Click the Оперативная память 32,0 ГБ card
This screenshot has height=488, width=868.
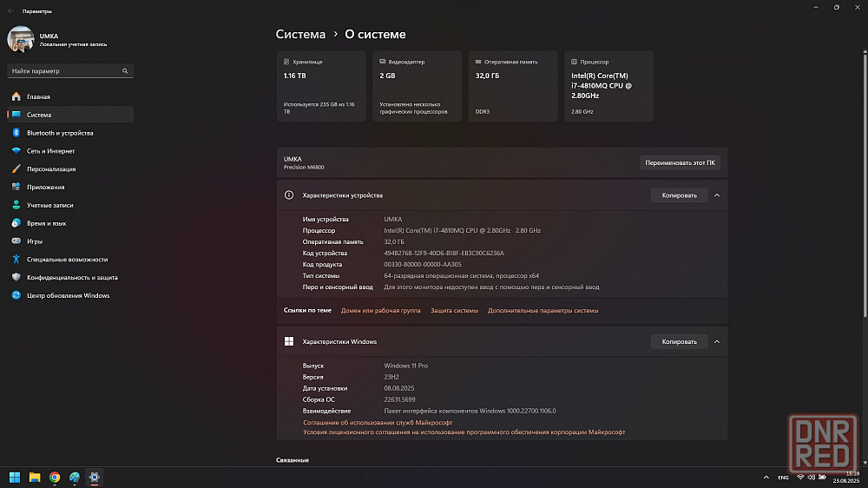(513, 87)
